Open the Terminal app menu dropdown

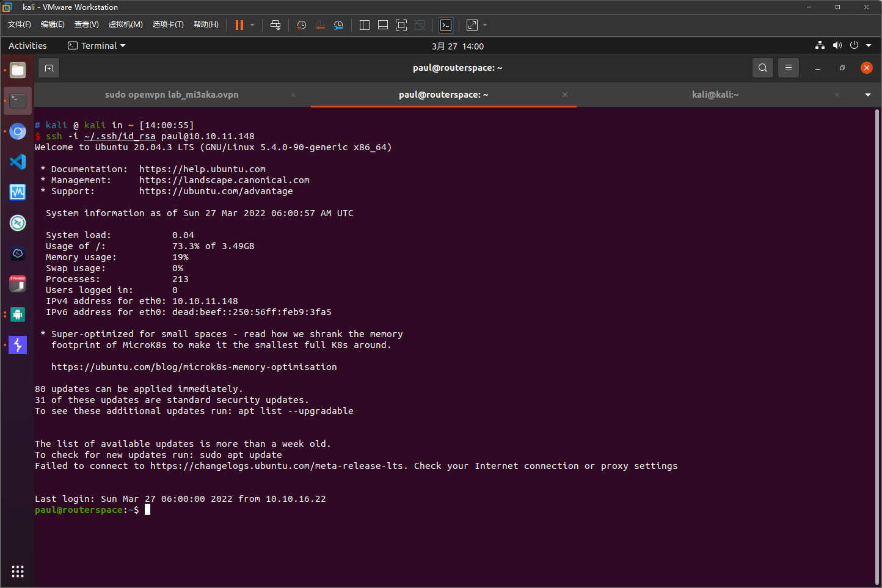97,46
